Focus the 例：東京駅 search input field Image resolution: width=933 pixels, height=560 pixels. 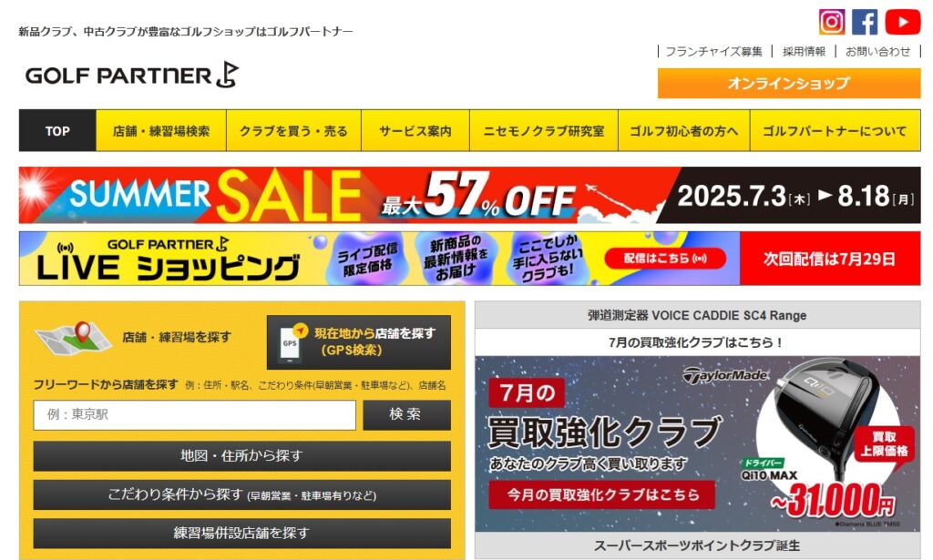pyautogui.click(x=195, y=414)
